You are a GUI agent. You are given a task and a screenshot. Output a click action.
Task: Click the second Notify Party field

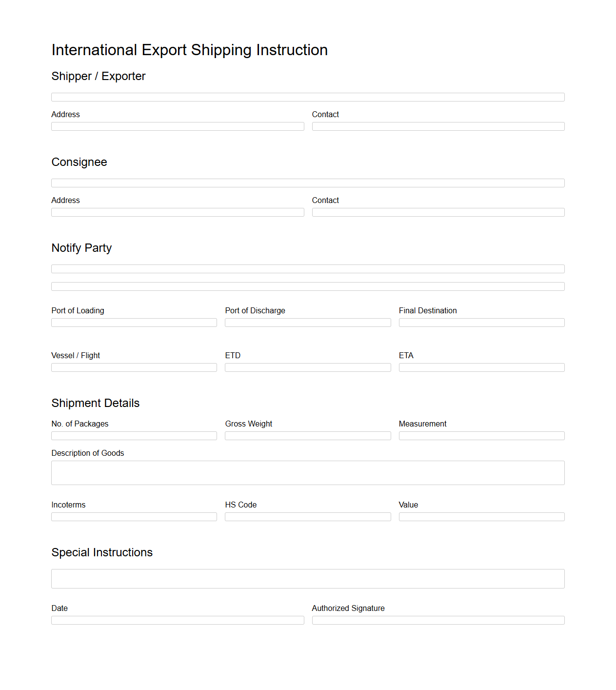(308, 286)
